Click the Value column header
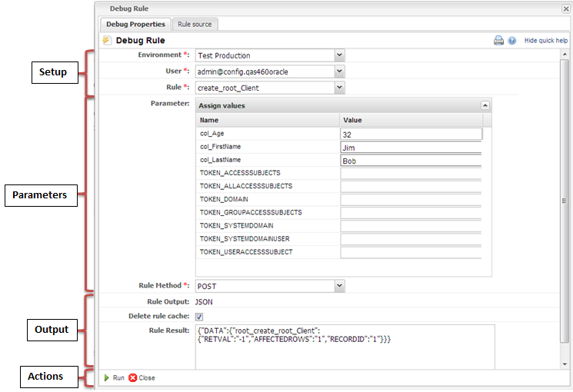 [x=411, y=120]
